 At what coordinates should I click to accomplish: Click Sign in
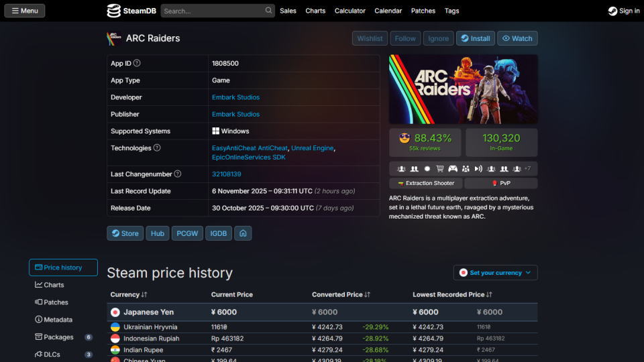coord(624,11)
